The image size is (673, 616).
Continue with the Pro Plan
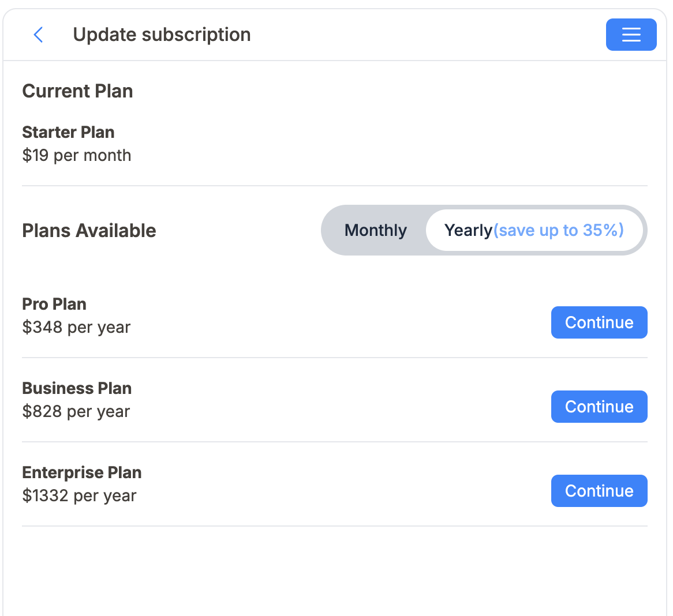pos(599,322)
